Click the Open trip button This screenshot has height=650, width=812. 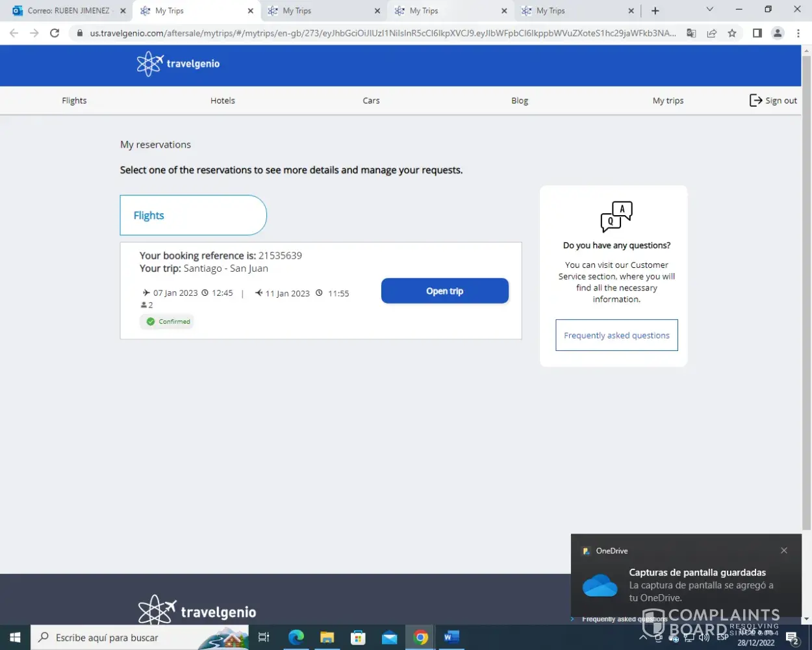[445, 291]
